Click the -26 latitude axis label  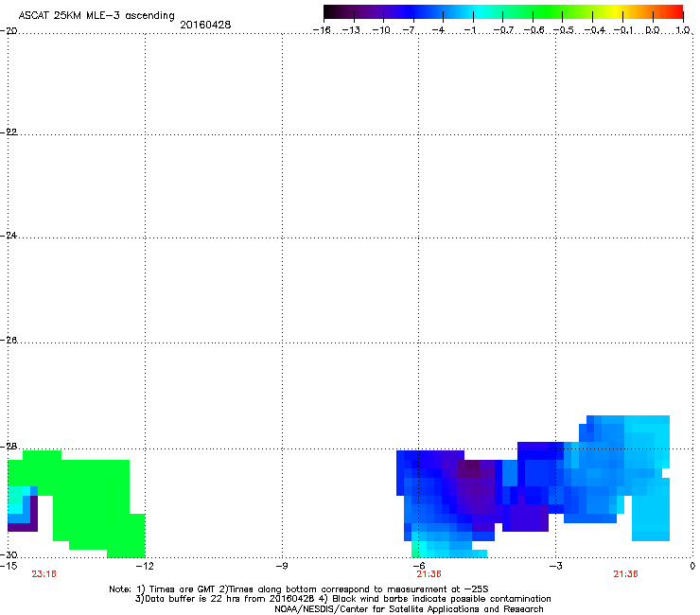tap(9, 341)
